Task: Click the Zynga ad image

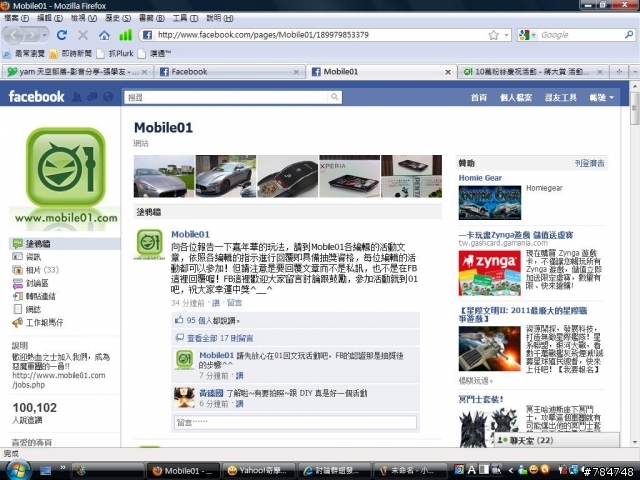Action: [489, 273]
